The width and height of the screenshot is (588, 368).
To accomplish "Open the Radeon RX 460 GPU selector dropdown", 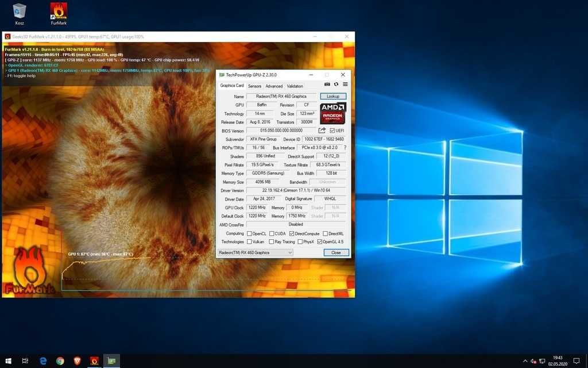I will coord(255,253).
